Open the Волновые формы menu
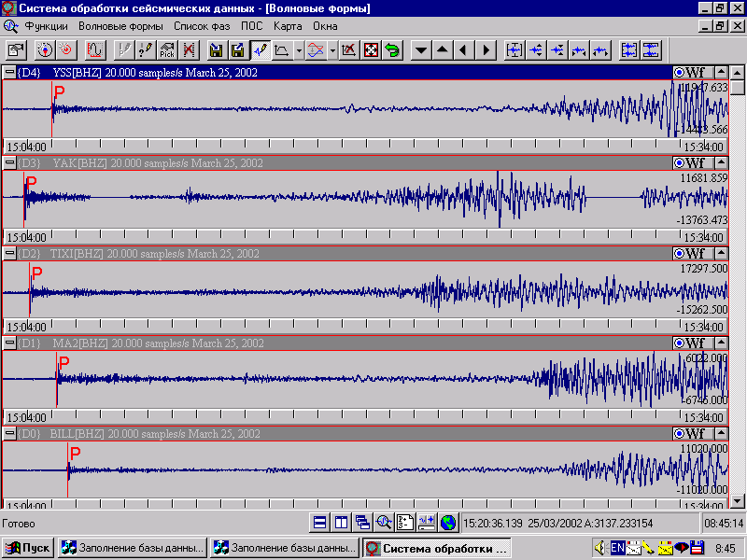747x560 pixels. [x=120, y=25]
